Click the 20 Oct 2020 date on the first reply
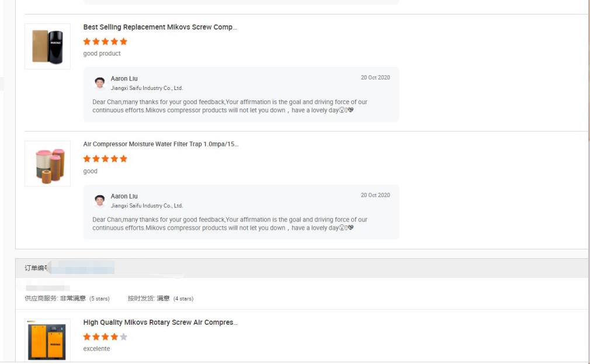The width and height of the screenshot is (590, 364). [x=375, y=78]
